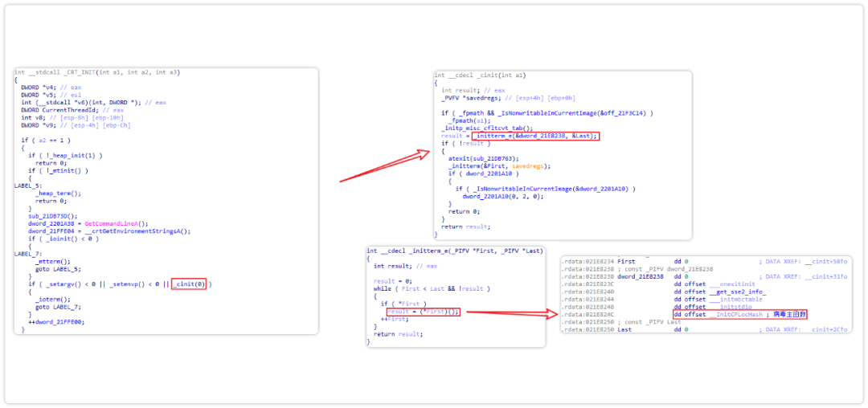Click the 'goto LABEL_7;' statement

coord(58,307)
